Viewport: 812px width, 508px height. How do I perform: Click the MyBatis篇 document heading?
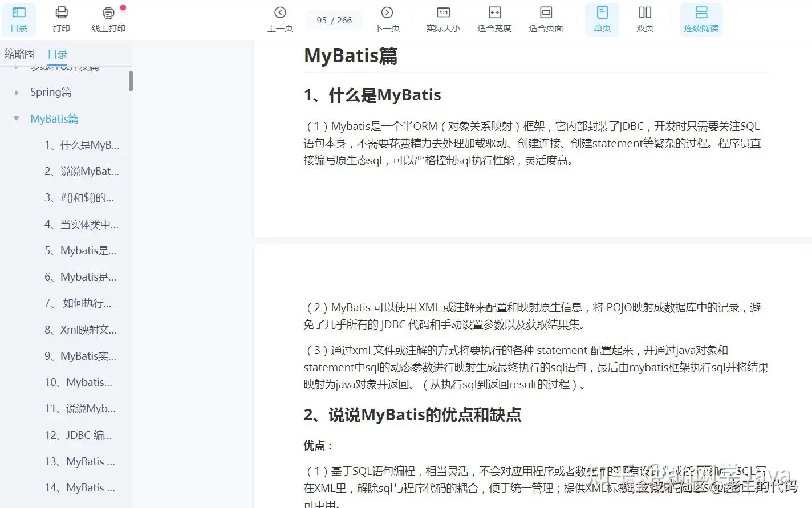pos(351,55)
